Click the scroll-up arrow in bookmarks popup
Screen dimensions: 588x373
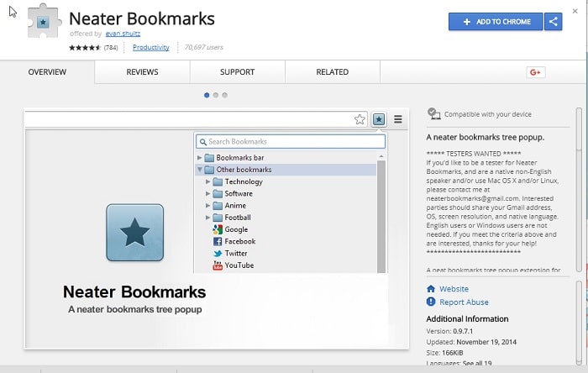pos(381,156)
